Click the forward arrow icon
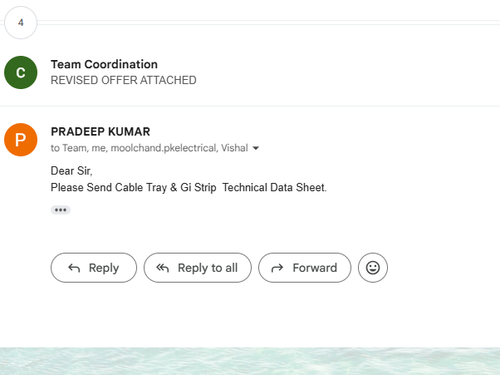 coord(277,268)
